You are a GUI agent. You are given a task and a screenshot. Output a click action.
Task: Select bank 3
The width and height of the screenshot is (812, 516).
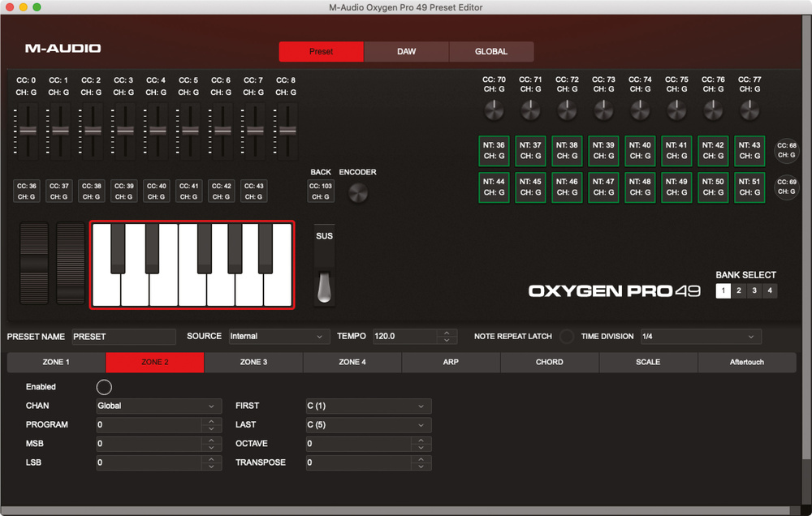(x=754, y=291)
